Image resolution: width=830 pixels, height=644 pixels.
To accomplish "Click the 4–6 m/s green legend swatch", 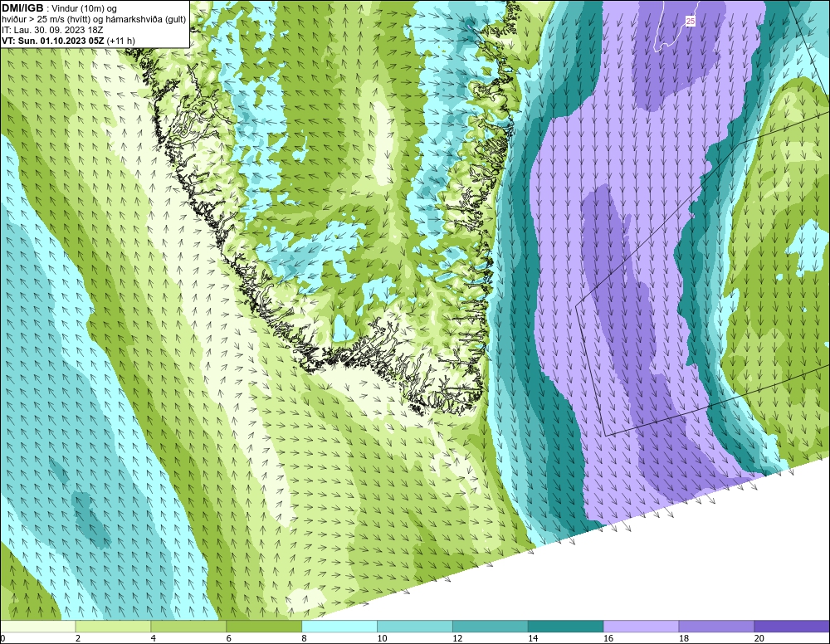I will tap(189, 627).
